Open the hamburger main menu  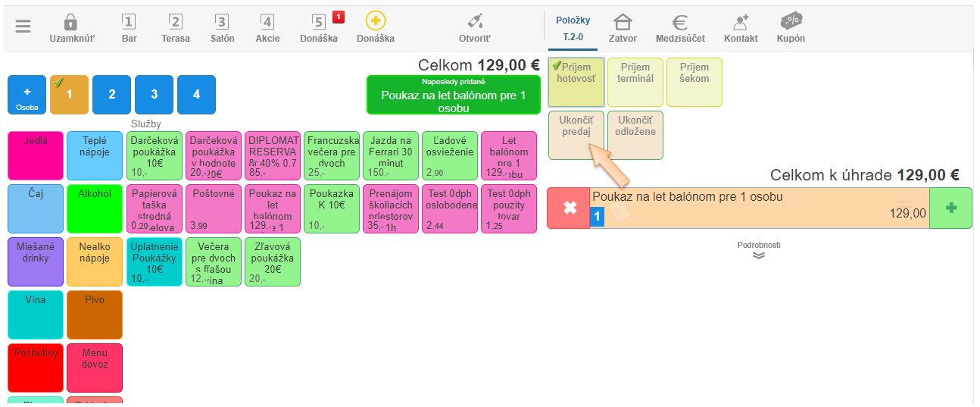pos(23,27)
